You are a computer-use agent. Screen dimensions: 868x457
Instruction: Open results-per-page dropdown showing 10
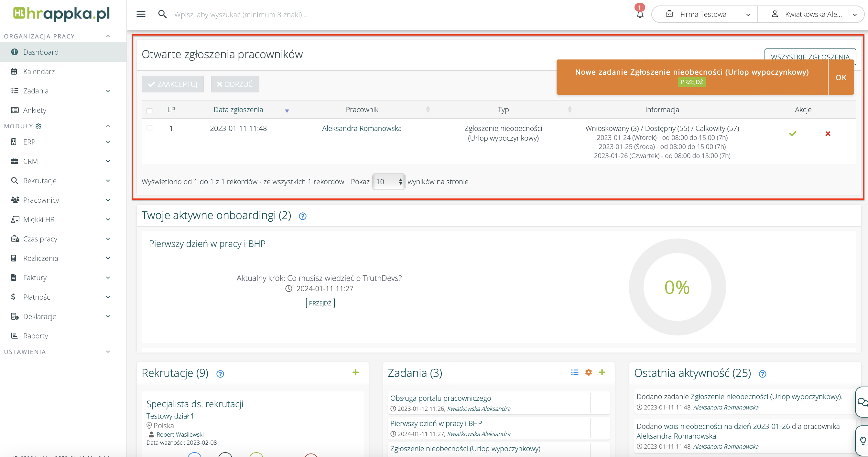(388, 182)
